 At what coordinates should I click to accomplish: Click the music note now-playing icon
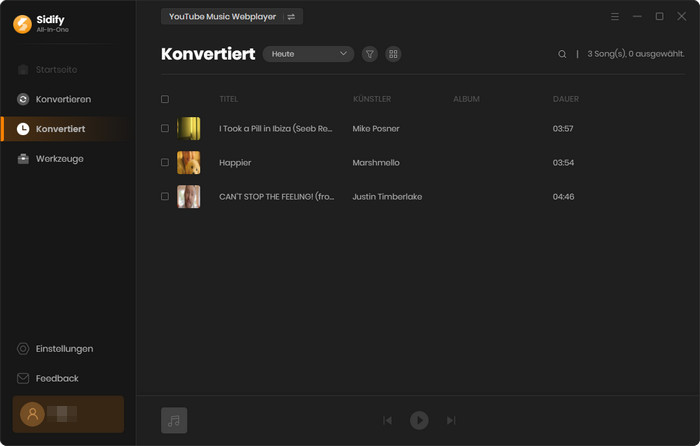(174, 420)
